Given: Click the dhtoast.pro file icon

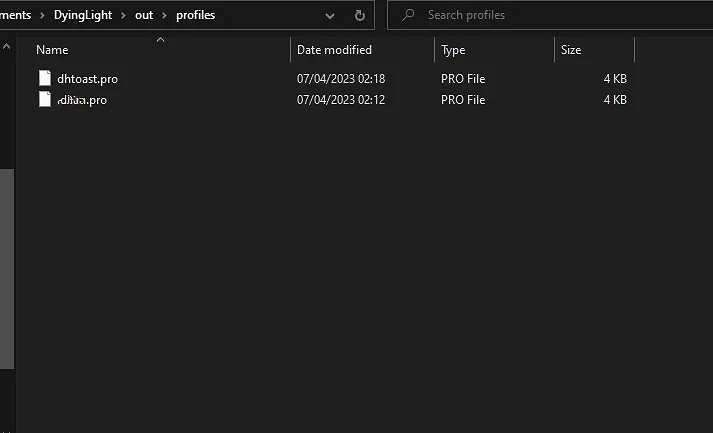Looking at the screenshot, I should coord(44,79).
